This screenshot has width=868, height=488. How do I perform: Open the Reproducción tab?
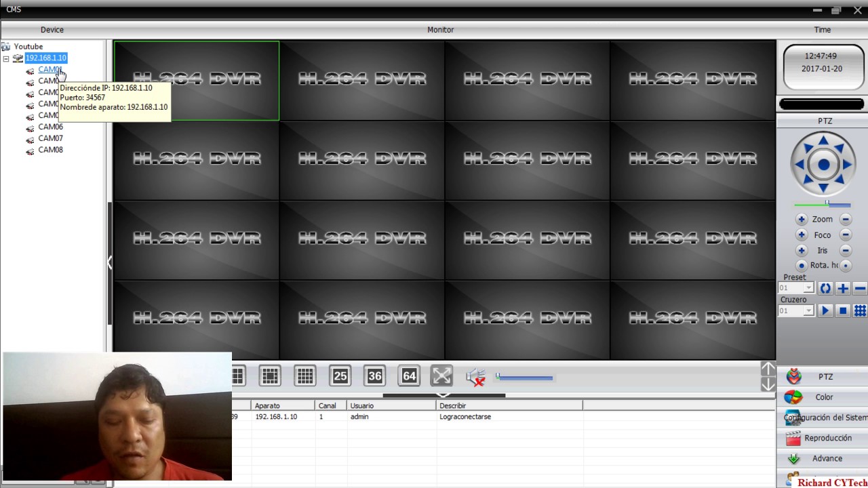point(822,438)
